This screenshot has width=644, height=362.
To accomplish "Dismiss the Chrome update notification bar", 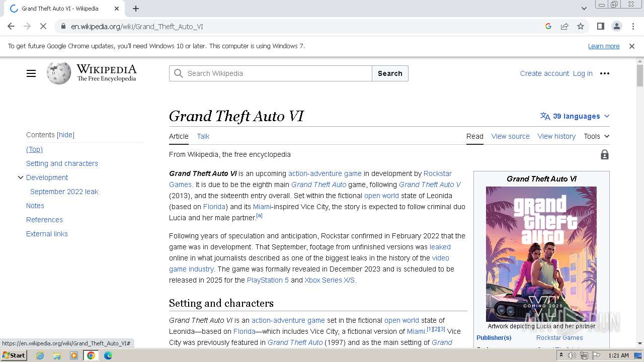I will coord(632,46).
